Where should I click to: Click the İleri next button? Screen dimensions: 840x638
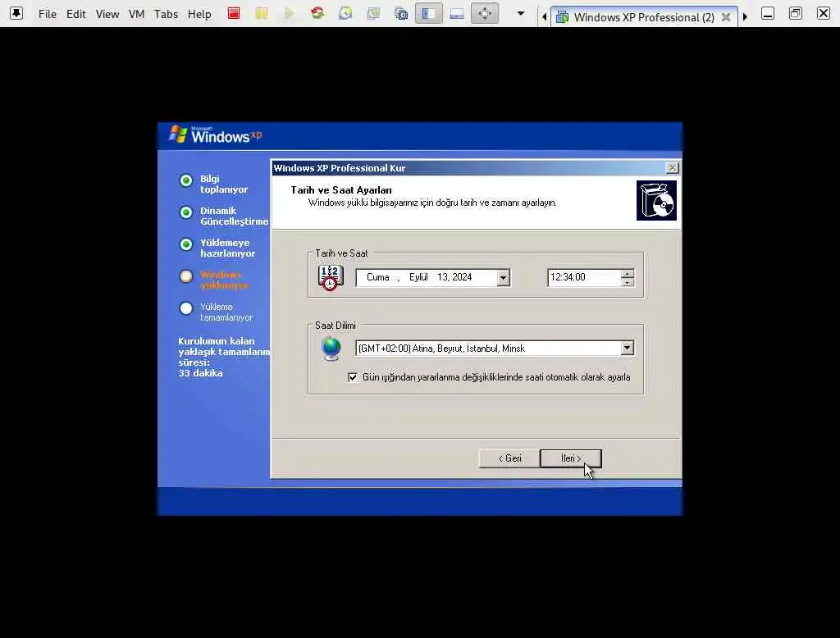click(x=571, y=458)
